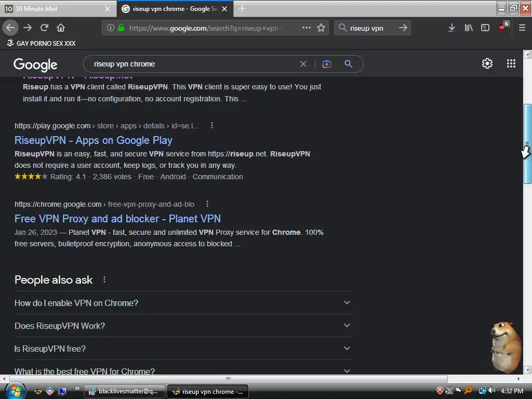Close the 10 Minute Mail tab
The image size is (532, 399).
tap(108, 9)
